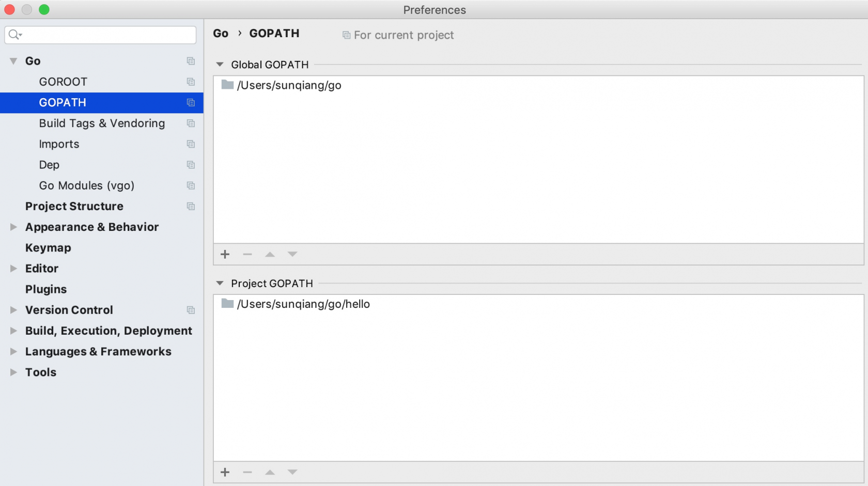Click the Go category label
This screenshot has height=486, width=868.
(x=33, y=61)
